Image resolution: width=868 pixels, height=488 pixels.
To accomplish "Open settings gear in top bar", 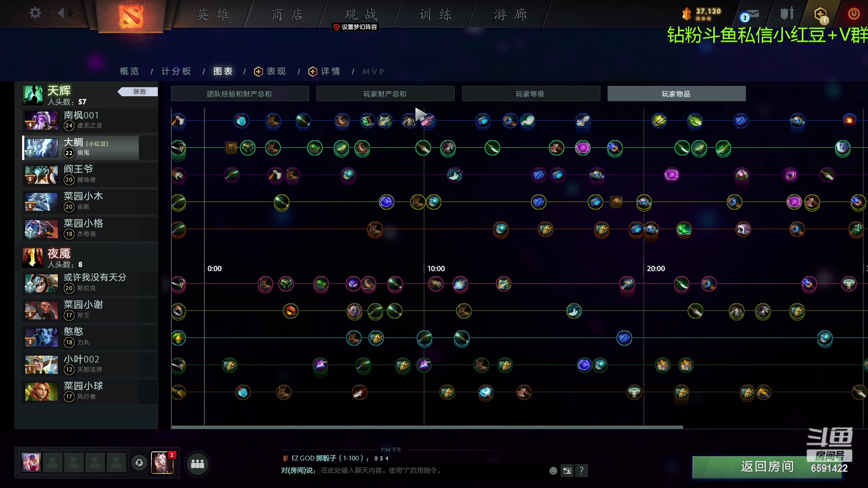I will point(35,13).
